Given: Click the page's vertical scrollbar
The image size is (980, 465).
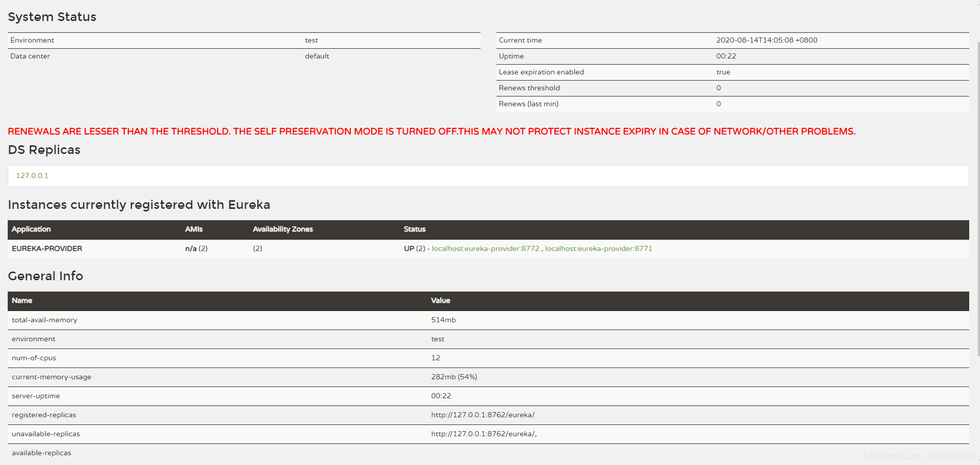Looking at the screenshot, I should pos(978,200).
